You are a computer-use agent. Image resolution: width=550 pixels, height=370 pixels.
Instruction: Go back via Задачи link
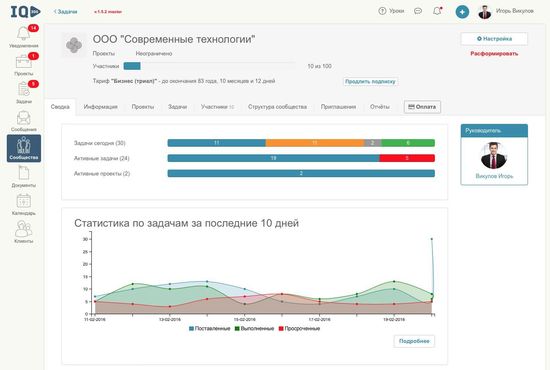point(65,12)
